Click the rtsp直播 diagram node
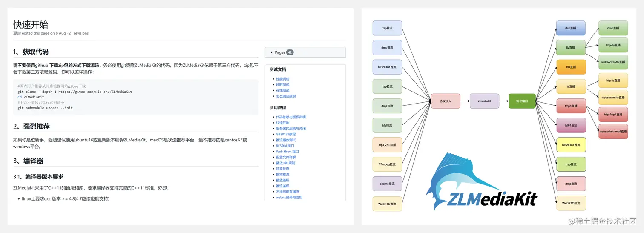The image size is (644, 233). (x=571, y=28)
